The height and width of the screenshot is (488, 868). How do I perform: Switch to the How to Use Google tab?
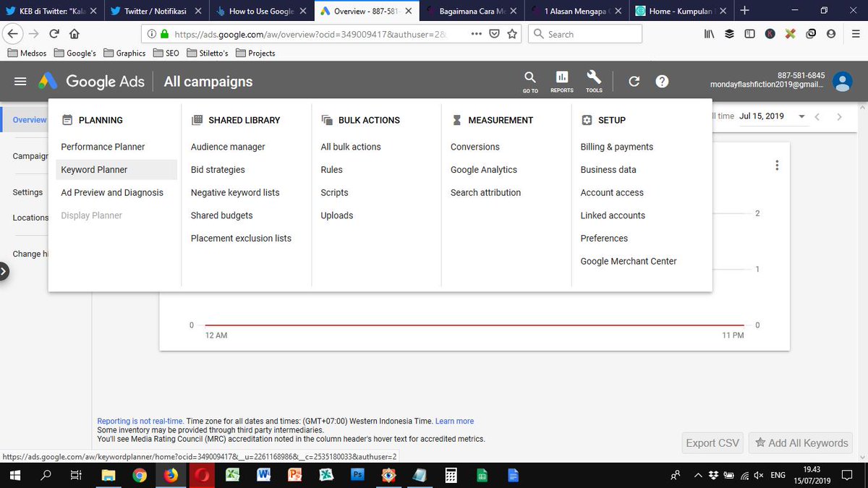pyautogui.click(x=261, y=11)
